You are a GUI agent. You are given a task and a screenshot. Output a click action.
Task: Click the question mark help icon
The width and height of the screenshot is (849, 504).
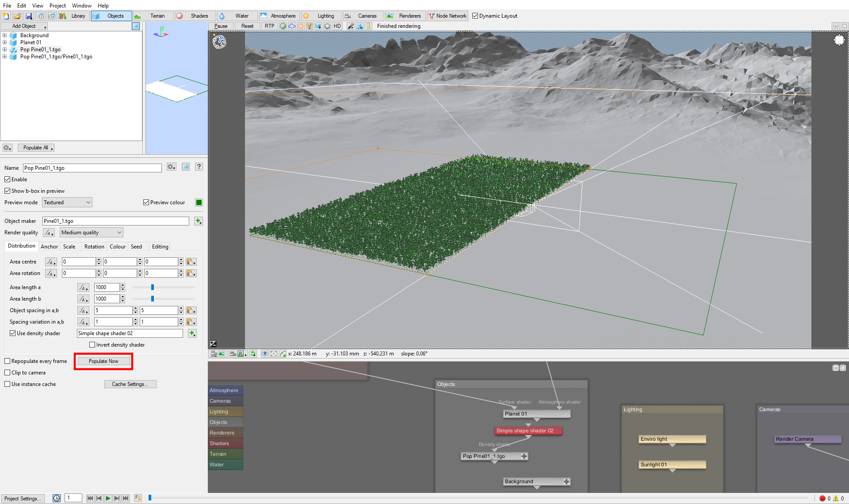(199, 167)
